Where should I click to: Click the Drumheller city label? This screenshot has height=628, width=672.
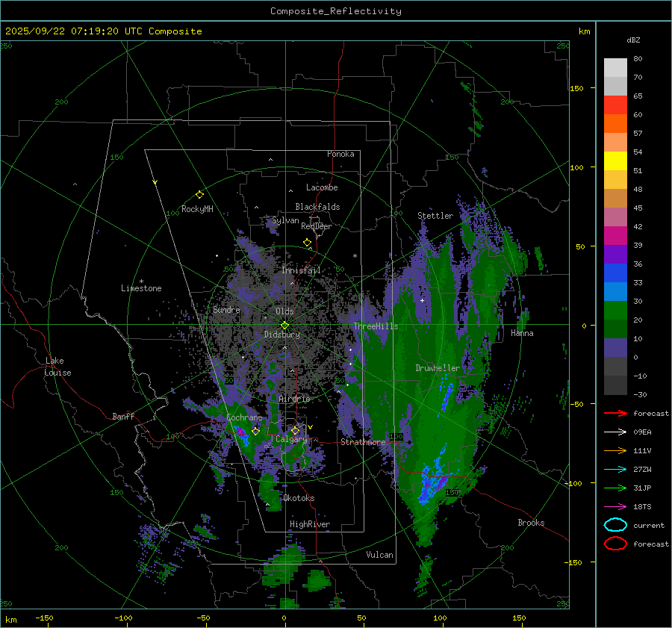pos(438,368)
